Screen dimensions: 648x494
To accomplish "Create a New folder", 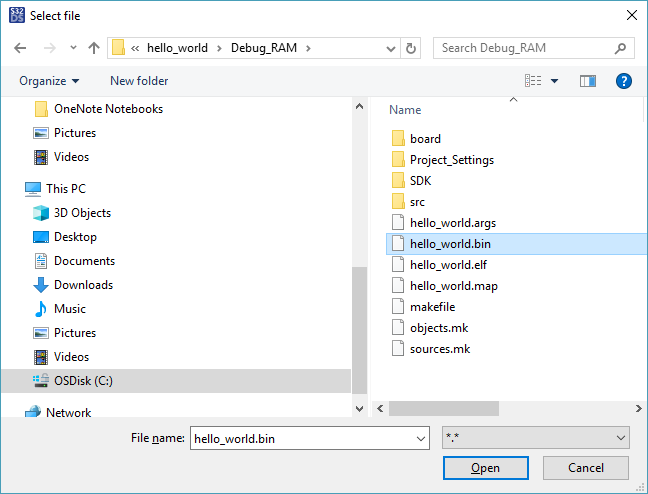I will coord(139,81).
